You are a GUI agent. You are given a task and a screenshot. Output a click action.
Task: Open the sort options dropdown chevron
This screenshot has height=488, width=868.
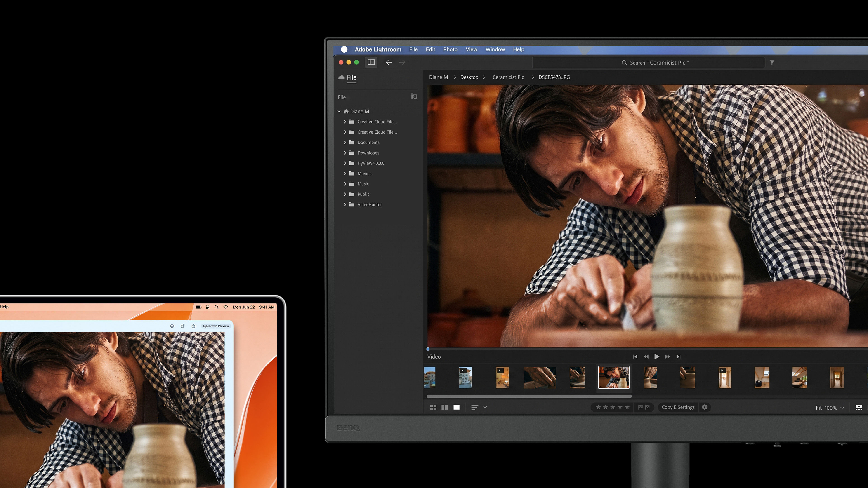point(485,408)
